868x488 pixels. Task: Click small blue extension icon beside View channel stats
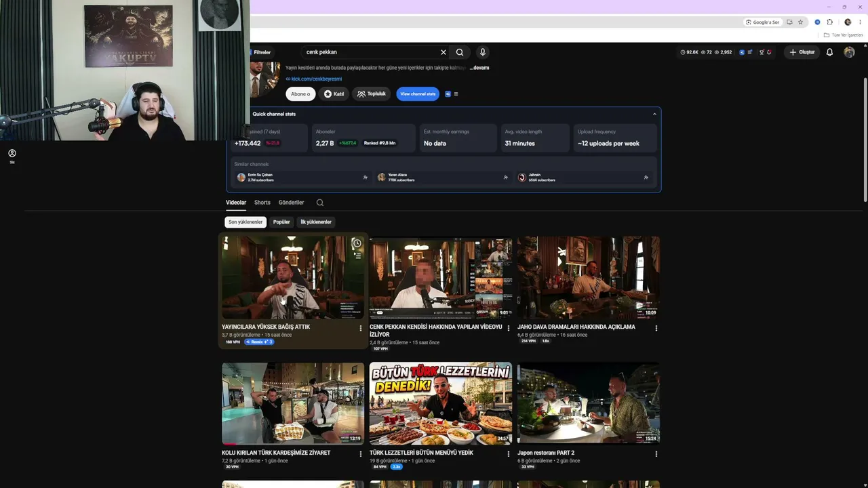tap(448, 94)
